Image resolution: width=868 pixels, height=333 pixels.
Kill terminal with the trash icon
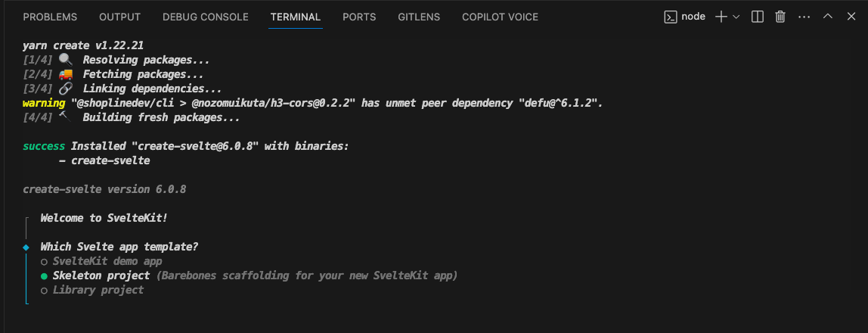tap(780, 17)
